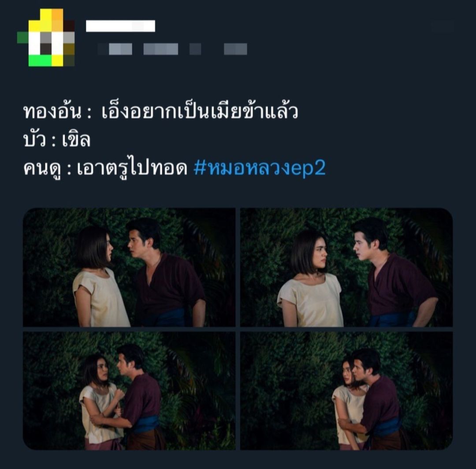Click the tweet line starting with ทองอ้น

tap(161, 111)
